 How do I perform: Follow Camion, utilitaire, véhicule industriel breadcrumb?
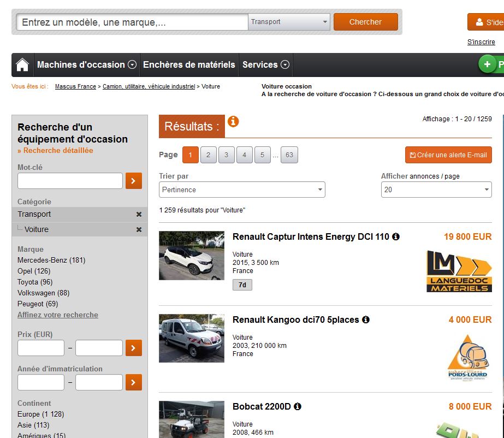[x=149, y=86]
